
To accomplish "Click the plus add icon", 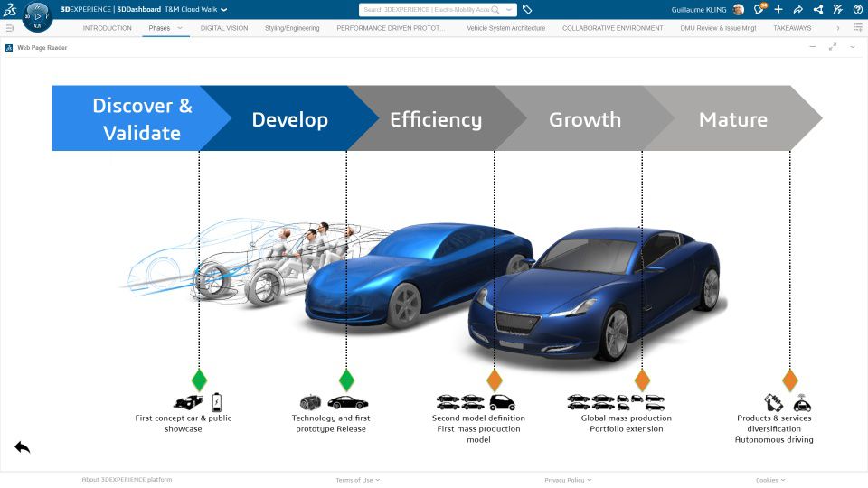I will pyautogui.click(x=778, y=10).
